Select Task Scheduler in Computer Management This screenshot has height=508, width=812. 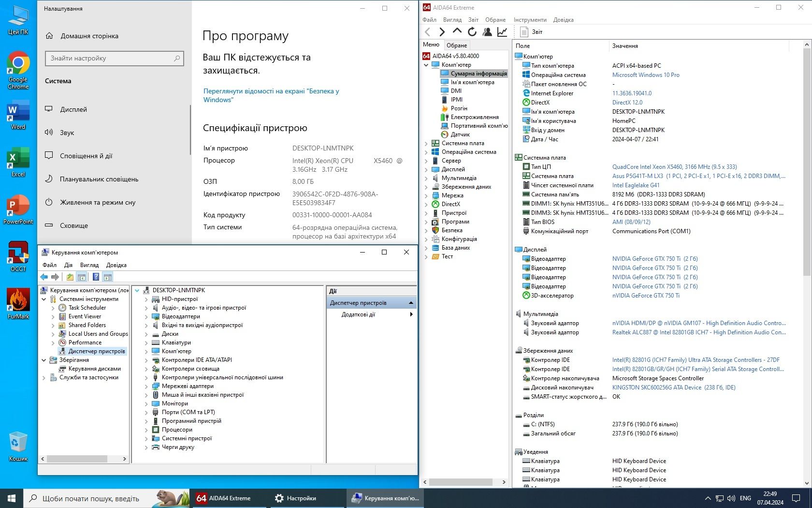tap(87, 308)
